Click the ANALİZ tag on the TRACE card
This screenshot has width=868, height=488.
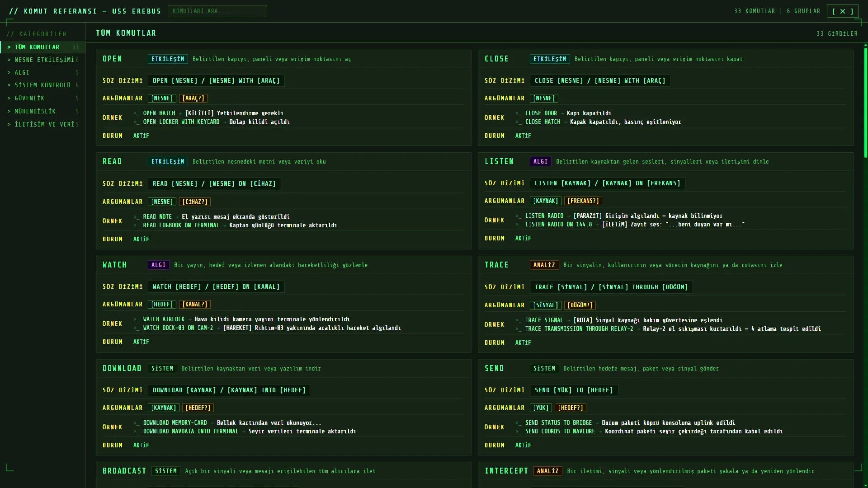click(544, 265)
